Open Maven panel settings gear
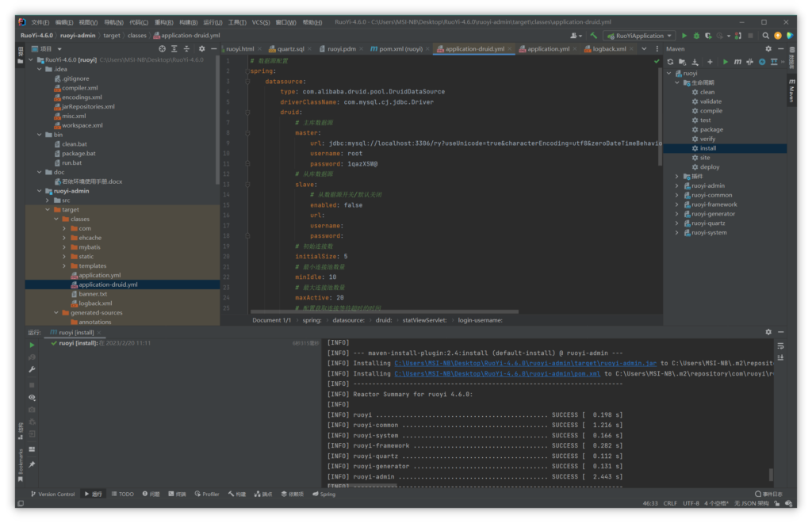Image resolution: width=812 pixels, height=523 pixels. [768, 48]
